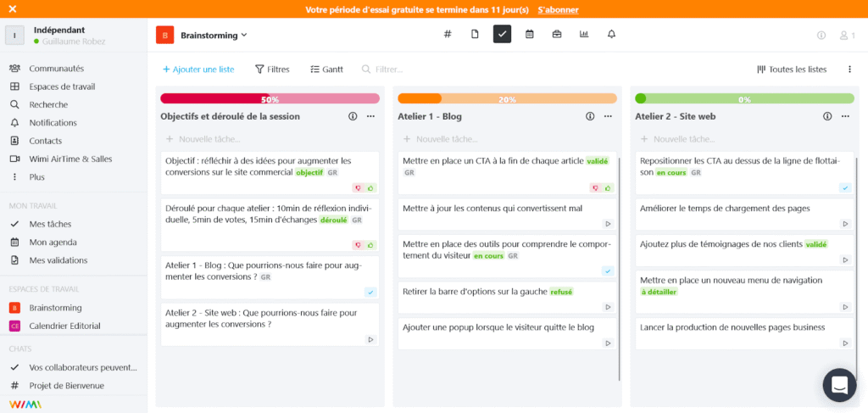Click thumbs up on 'Mettre en place un CTA' task

click(x=608, y=187)
